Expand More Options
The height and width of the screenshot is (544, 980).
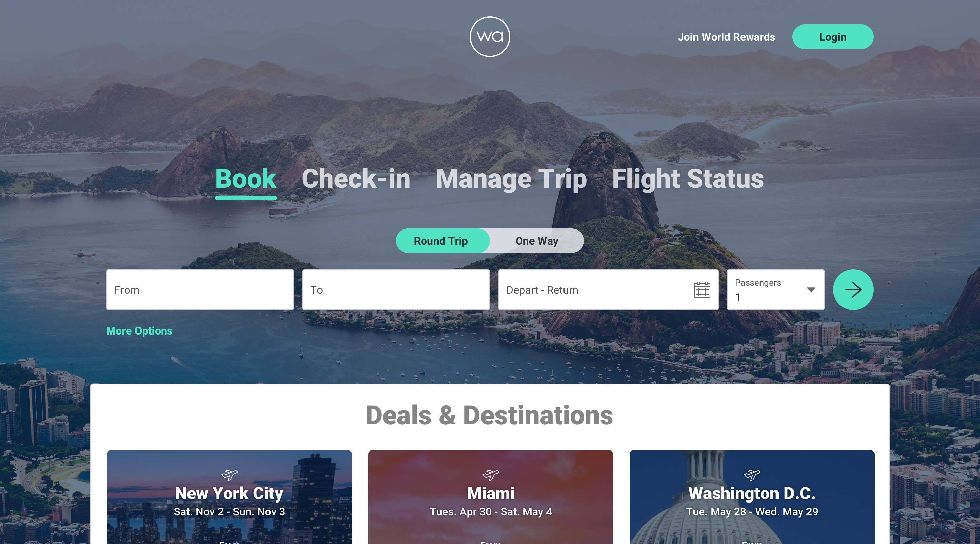pyautogui.click(x=139, y=331)
